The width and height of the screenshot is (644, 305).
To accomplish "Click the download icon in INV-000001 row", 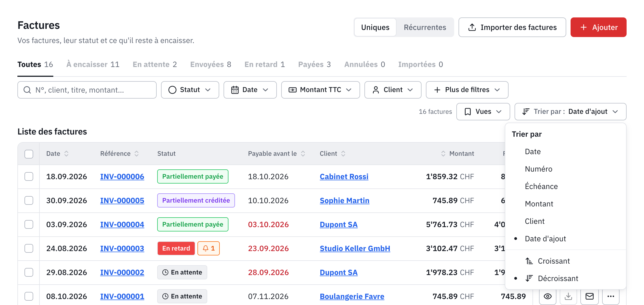I will tap(568, 296).
